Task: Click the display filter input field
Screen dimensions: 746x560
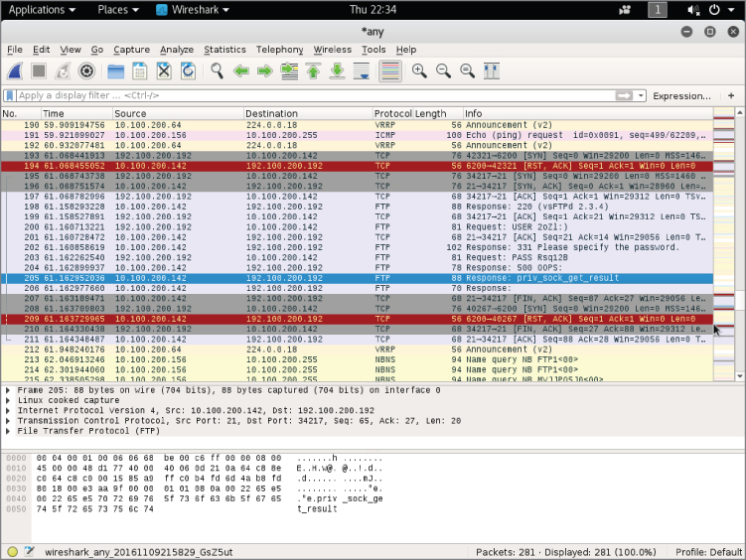Action: 314,95
